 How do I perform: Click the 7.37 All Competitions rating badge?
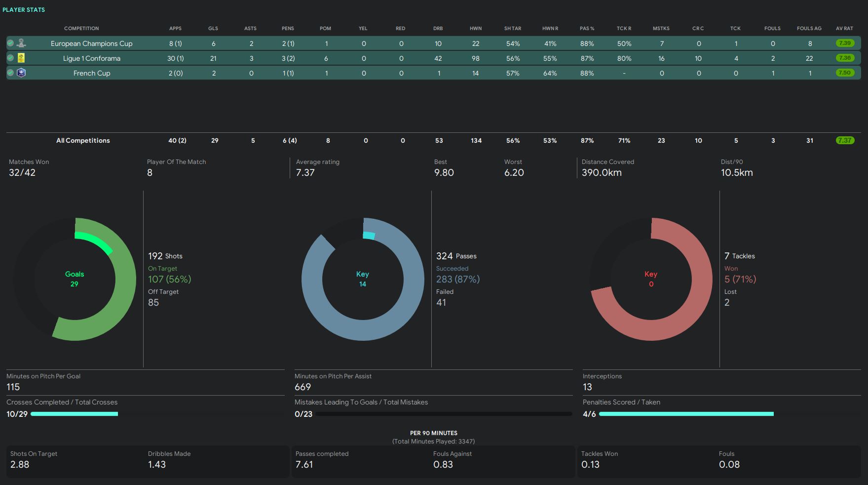(845, 140)
